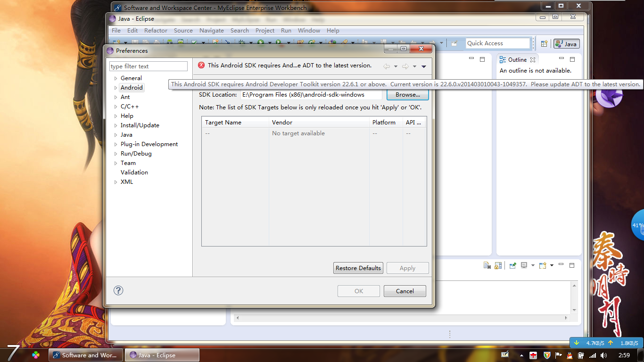Click the clear console icon in bottom panel
The height and width of the screenshot is (362, 644).
(x=487, y=266)
